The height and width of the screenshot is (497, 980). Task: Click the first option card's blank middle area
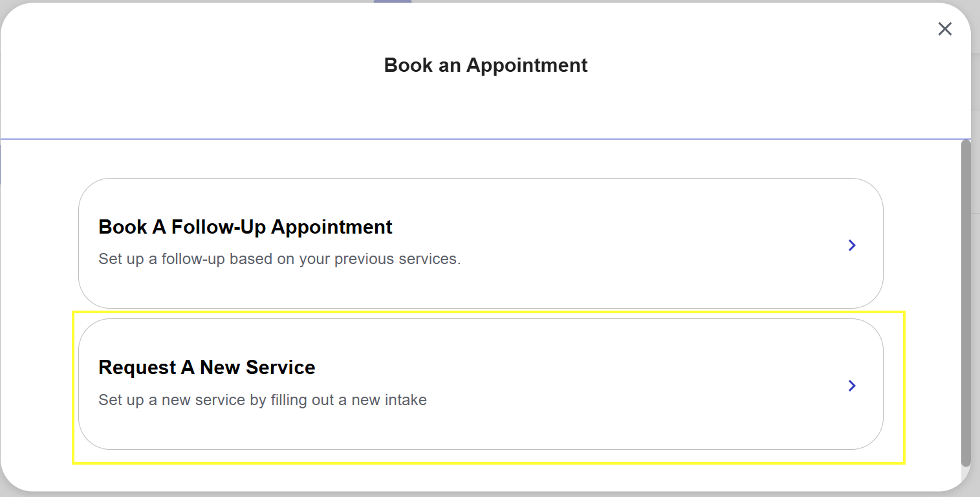pyautogui.click(x=647, y=243)
